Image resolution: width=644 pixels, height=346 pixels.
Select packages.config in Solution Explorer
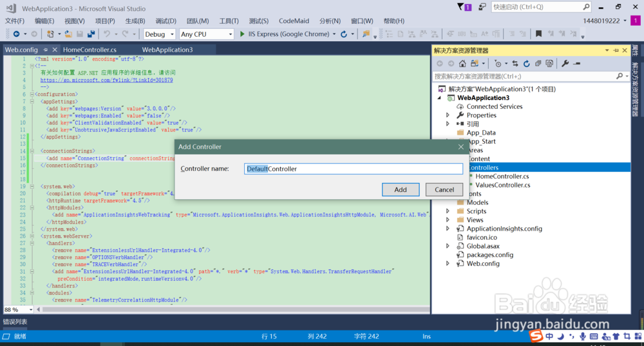click(490, 255)
